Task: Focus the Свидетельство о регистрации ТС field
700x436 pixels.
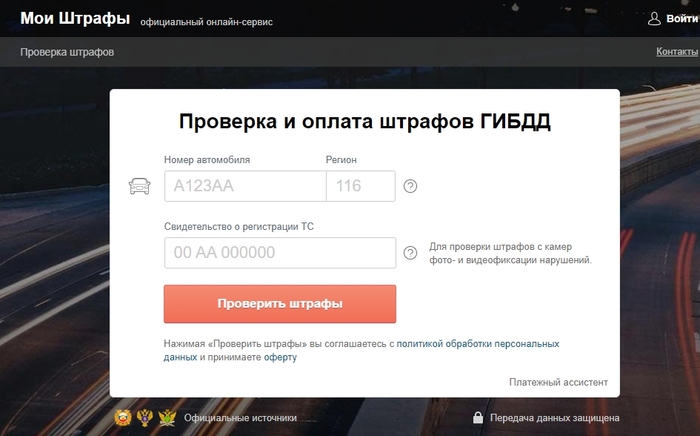Action: [x=280, y=253]
